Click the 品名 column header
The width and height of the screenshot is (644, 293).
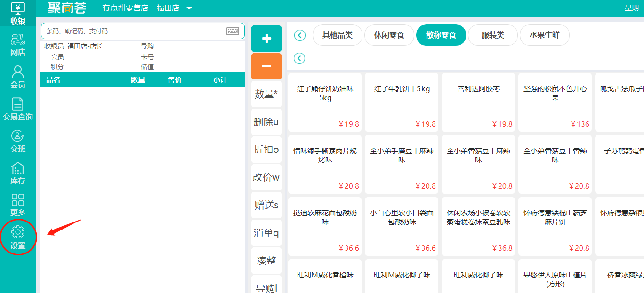pyautogui.click(x=53, y=80)
